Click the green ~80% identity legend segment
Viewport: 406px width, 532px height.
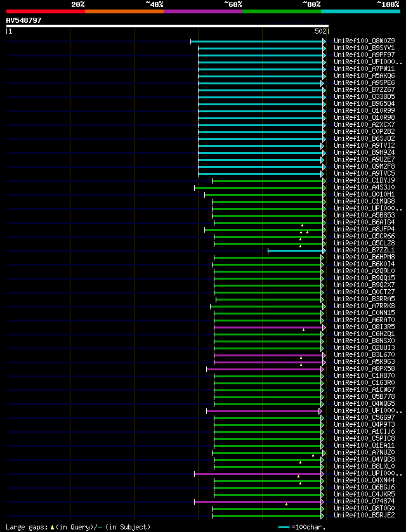(282, 11)
